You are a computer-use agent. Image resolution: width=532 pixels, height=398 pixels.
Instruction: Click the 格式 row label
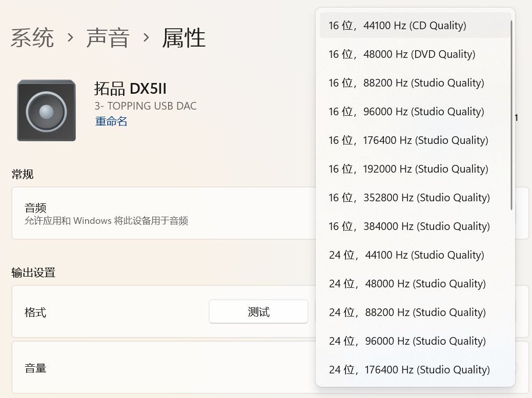(35, 312)
